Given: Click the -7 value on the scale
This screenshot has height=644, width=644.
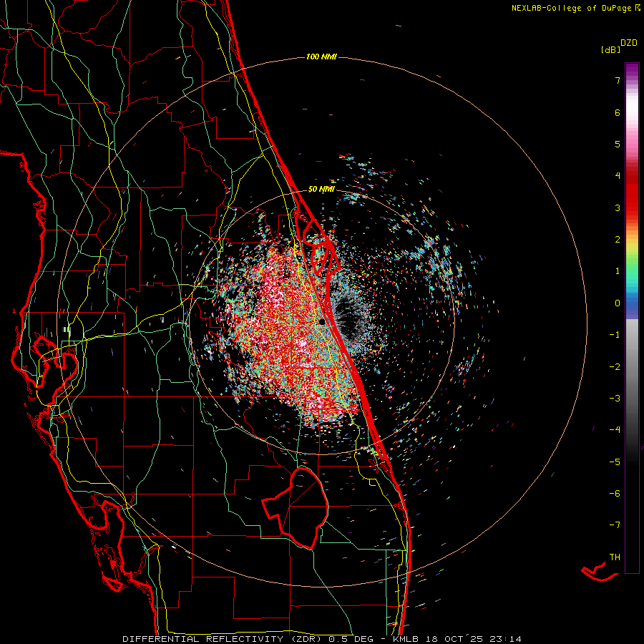Looking at the screenshot, I should tap(615, 525).
